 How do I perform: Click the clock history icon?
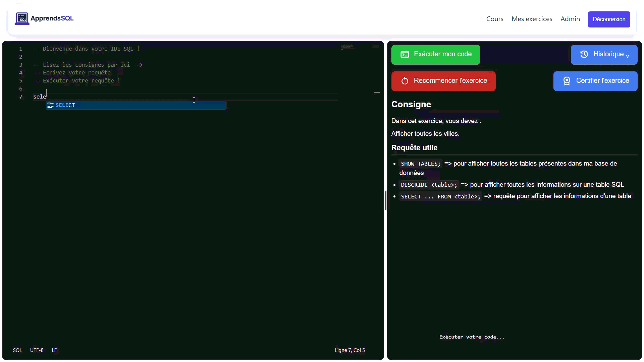click(x=584, y=54)
